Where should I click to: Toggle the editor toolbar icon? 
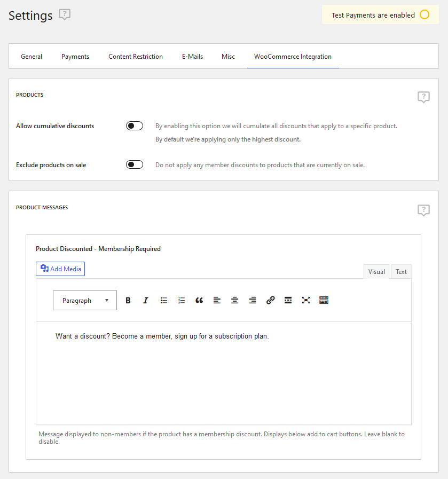[324, 300]
